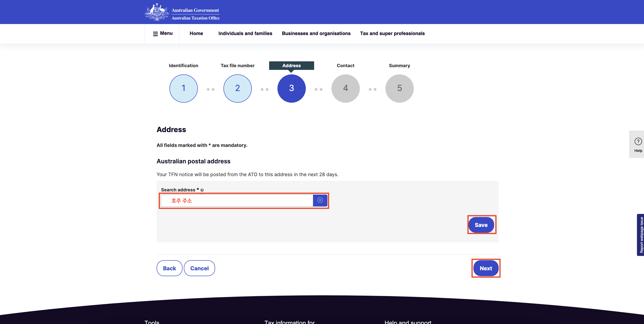The image size is (644, 324).
Task: Jump to step 5 Summary circle
Action: coord(399,88)
